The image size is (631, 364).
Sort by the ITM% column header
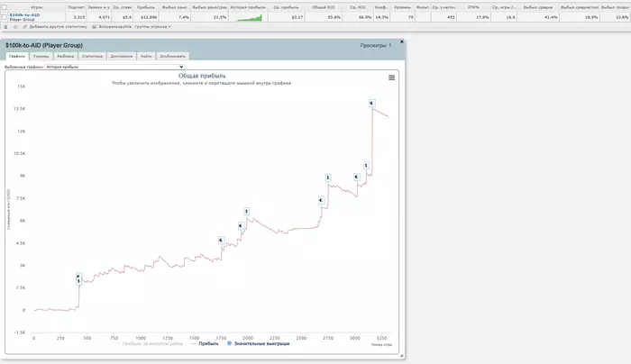click(473, 7)
